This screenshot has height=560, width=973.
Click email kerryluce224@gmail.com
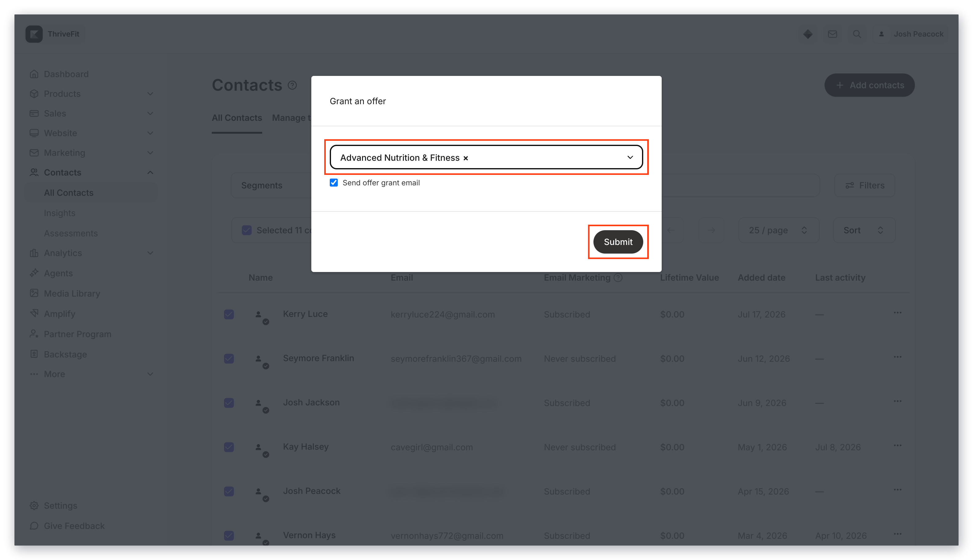tap(443, 314)
